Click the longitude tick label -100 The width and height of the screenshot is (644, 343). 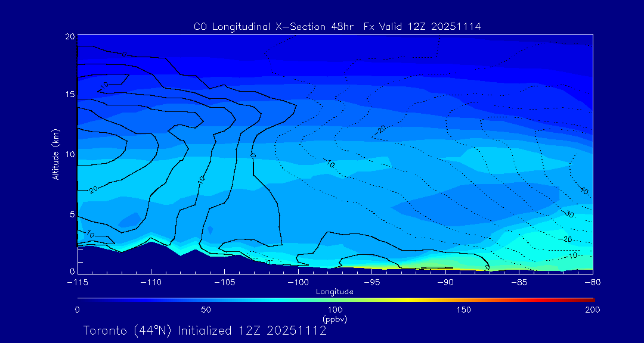pos(298,282)
